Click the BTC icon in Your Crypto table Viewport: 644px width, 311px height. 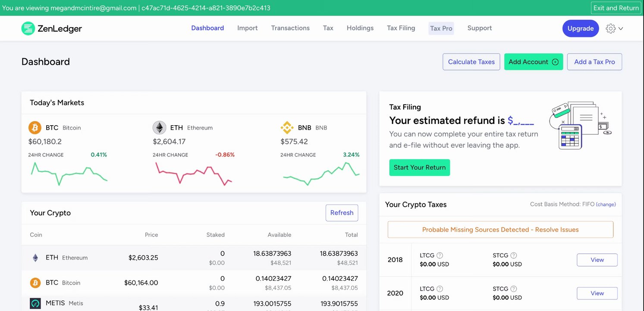(35, 283)
